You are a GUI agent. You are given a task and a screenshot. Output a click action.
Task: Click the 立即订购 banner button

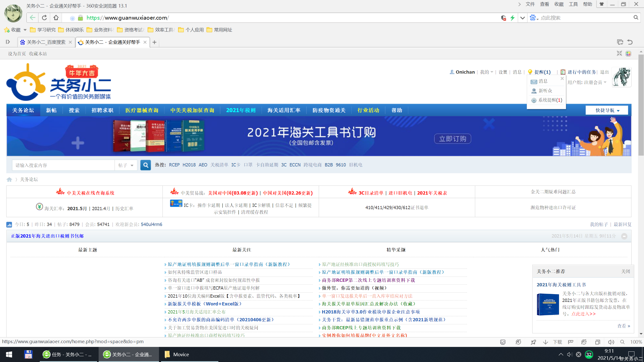[453, 139]
